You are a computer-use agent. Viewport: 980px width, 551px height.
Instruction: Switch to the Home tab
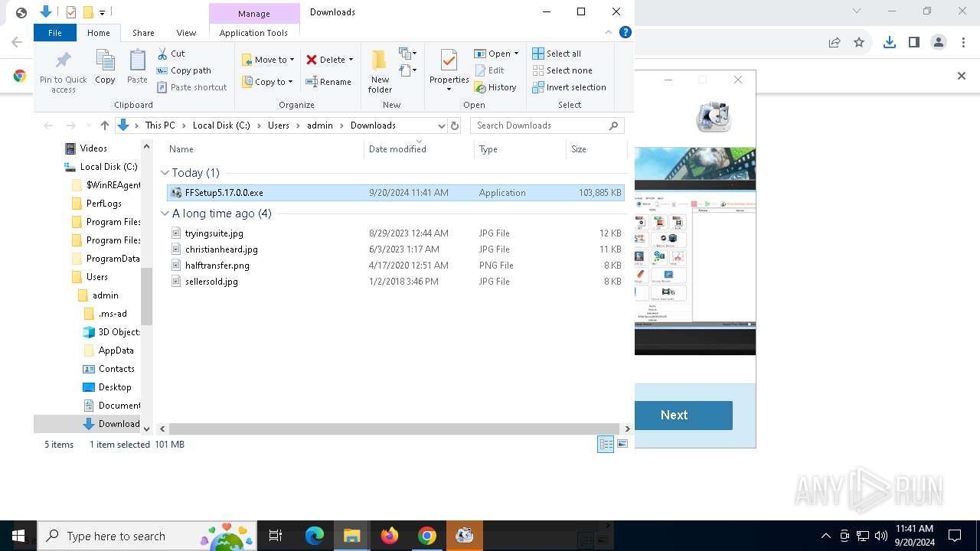coord(99,33)
